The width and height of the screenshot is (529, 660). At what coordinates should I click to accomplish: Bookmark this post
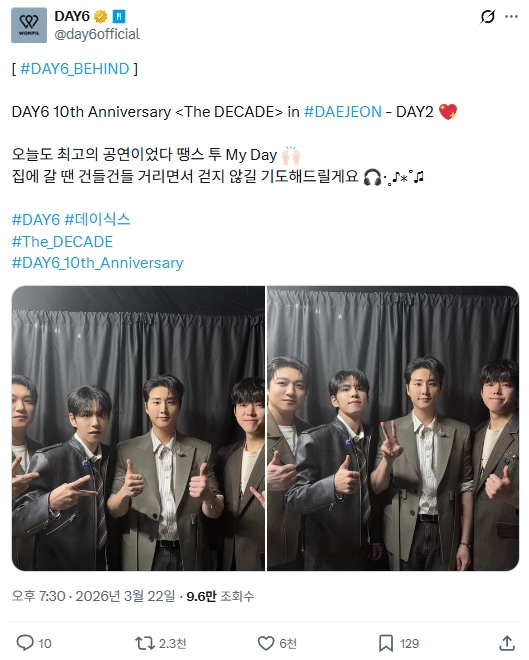tap(385, 643)
